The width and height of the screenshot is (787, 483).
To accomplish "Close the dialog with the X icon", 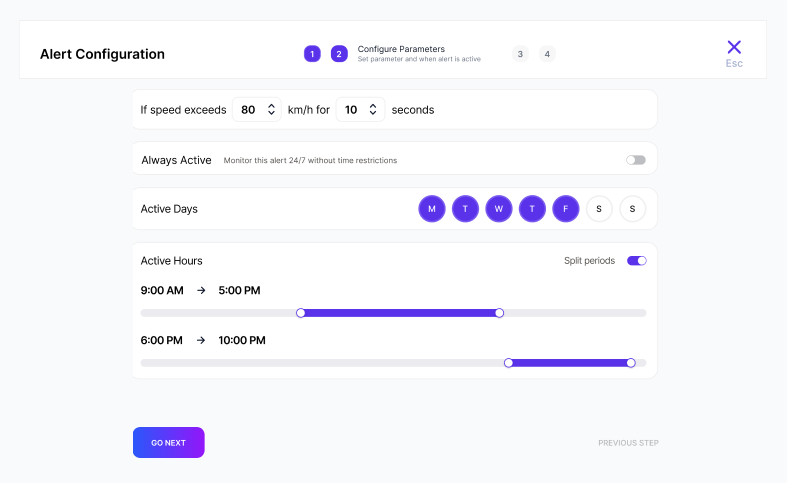I will coord(734,47).
